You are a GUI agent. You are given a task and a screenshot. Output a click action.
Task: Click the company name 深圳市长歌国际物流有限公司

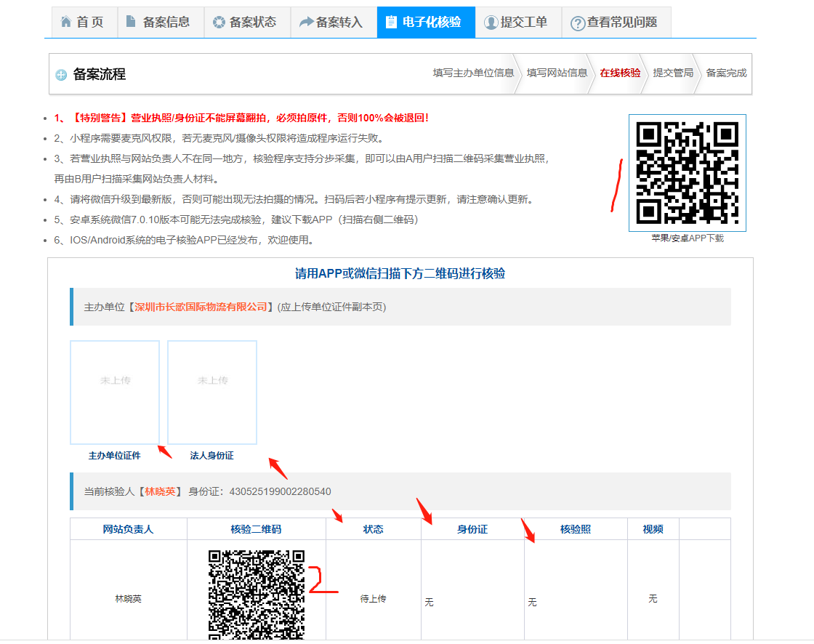pos(201,307)
